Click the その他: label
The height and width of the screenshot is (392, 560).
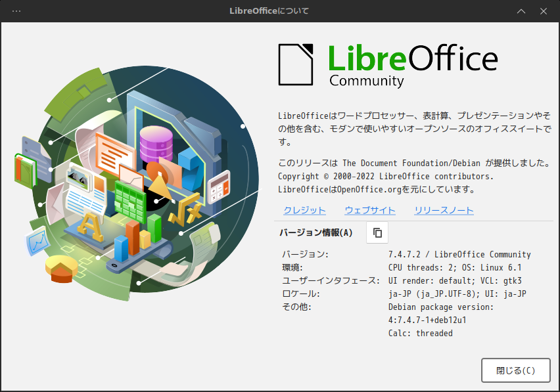point(297,307)
